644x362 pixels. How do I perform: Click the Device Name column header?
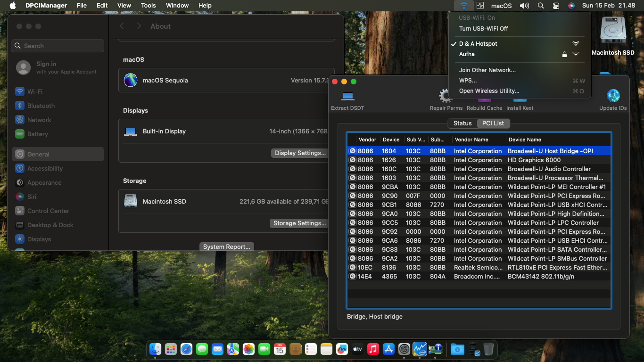pos(558,140)
